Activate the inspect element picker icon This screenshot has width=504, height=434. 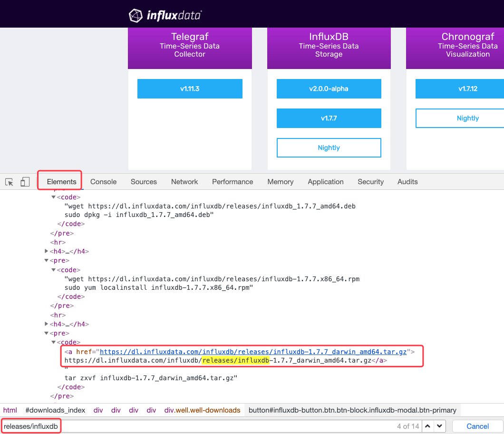pyautogui.click(x=10, y=182)
